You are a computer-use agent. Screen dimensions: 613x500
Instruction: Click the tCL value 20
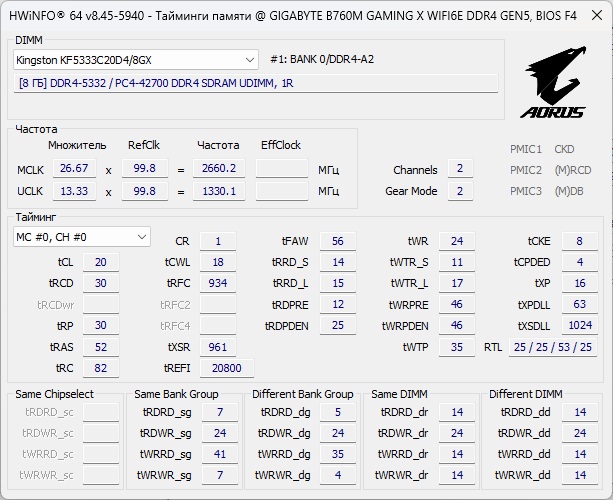click(100, 262)
